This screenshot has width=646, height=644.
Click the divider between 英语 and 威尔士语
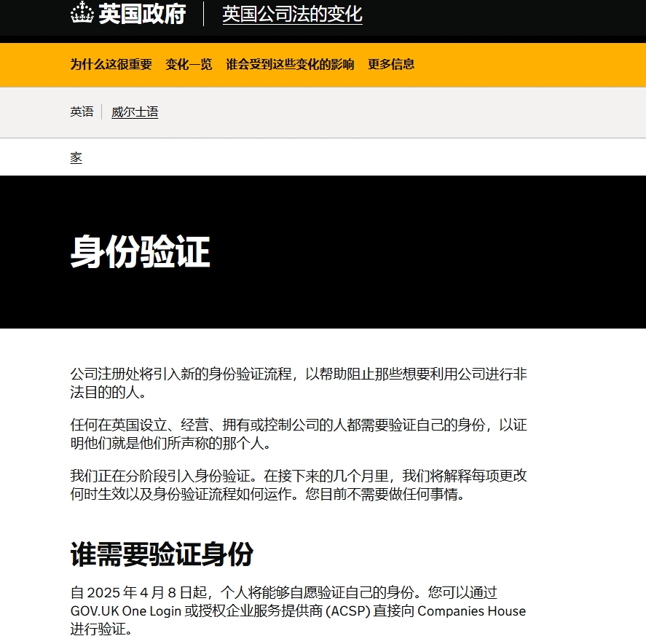coord(103,112)
